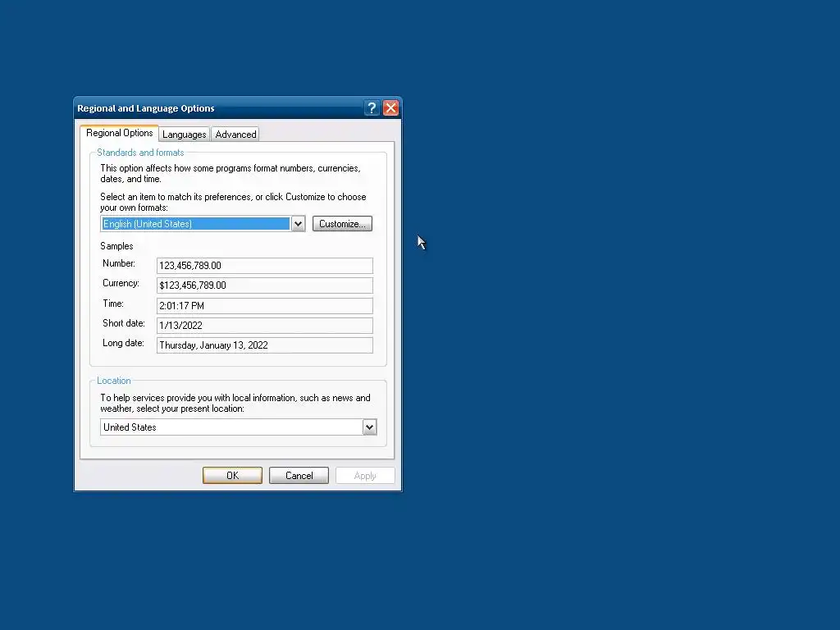
Task: Click the Currency sample field $123,456,789.00
Action: click(x=265, y=285)
